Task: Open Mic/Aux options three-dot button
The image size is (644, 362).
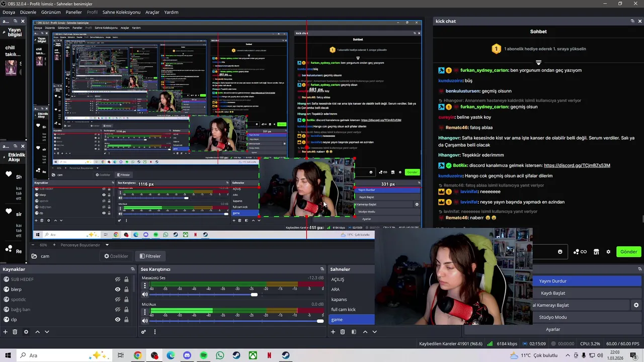Action: 145,312
